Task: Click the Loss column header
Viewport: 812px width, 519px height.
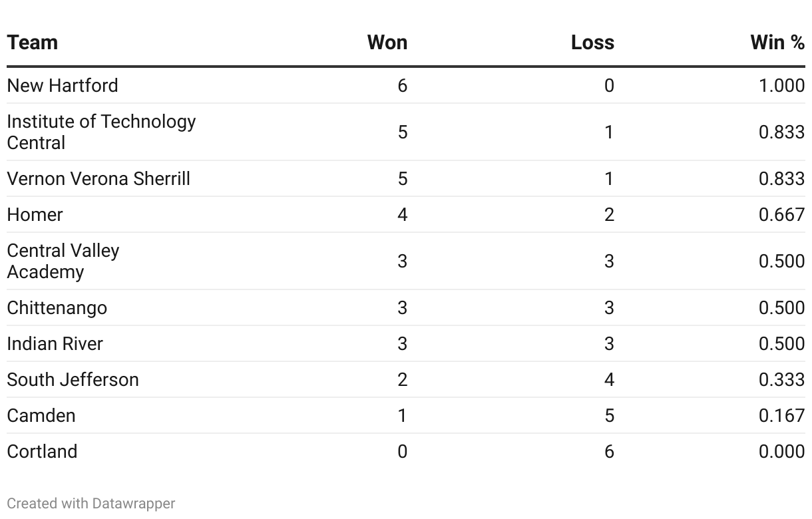Action: click(592, 43)
